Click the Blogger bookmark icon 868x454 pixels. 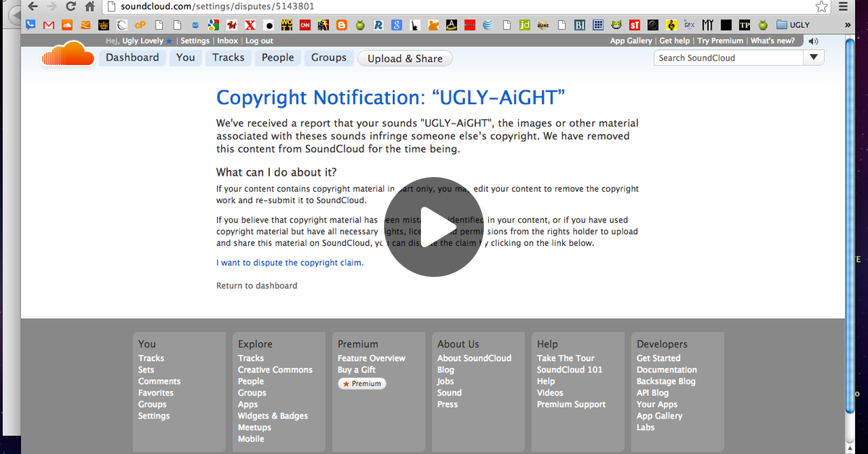click(341, 25)
